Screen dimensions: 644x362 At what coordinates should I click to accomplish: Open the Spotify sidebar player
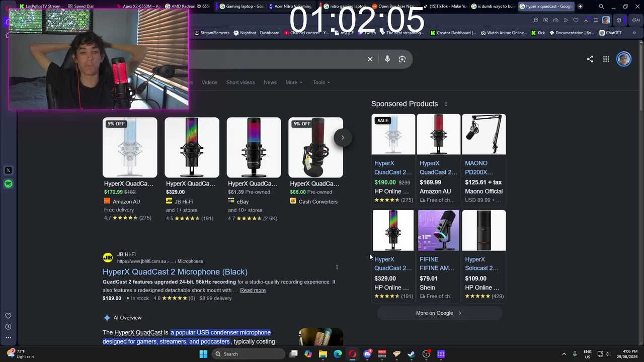(x=8, y=184)
